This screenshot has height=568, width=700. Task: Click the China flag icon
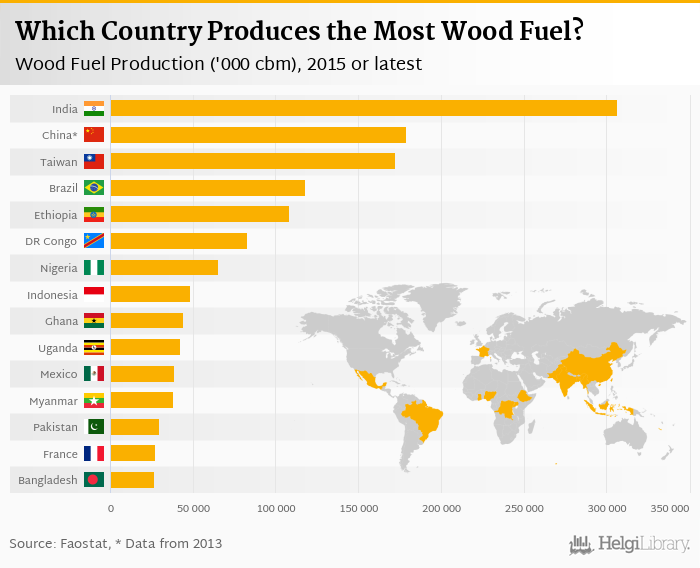(94, 134)
